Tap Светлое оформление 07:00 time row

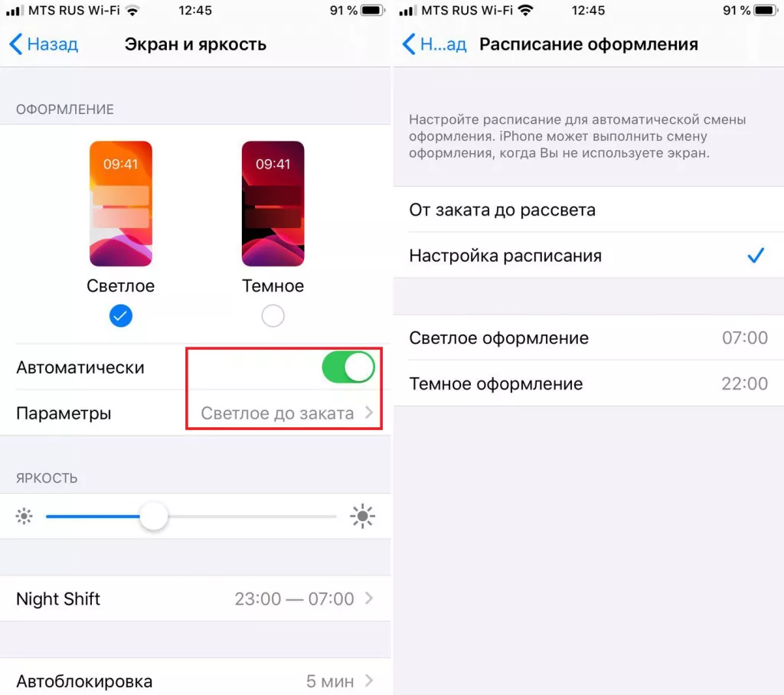pyautogui.click(x=589, y=338)
